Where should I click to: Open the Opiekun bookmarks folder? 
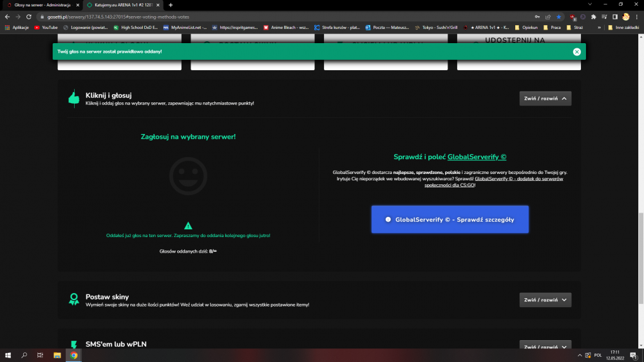(x=526, y=28)
